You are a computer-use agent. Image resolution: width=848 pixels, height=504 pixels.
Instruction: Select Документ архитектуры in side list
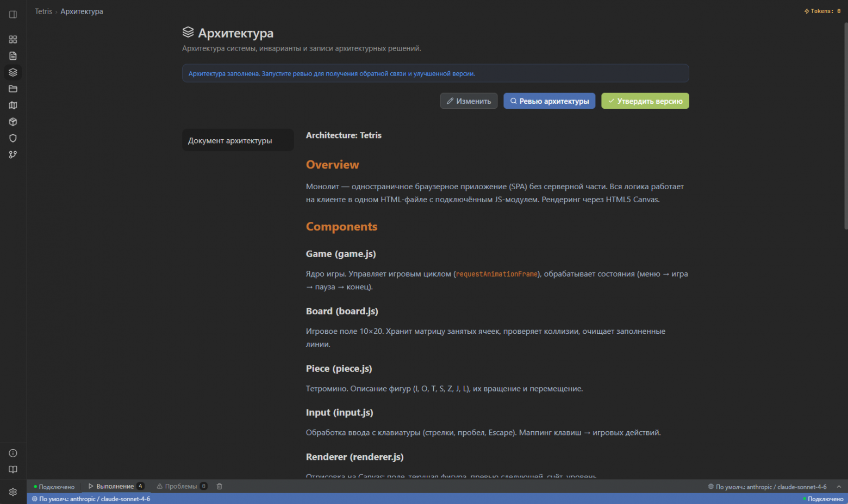point(238,140)
